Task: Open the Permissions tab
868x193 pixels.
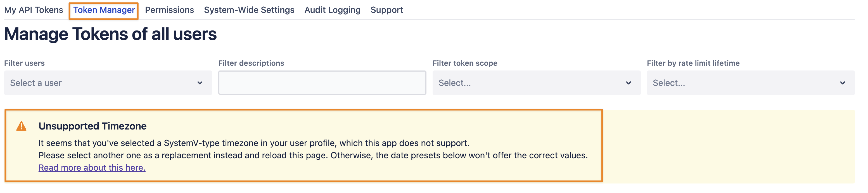Action: point(169,10)
